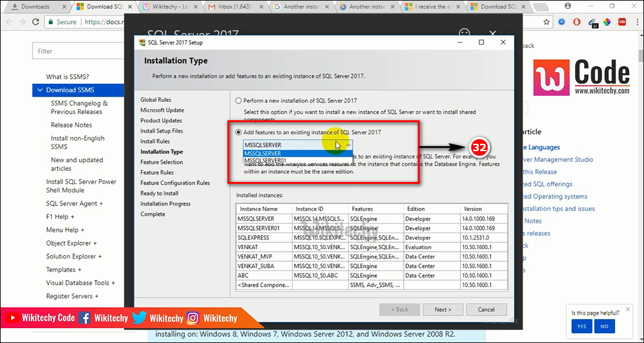This screenshot has width=644, height=343.
Task: Click the YouTube icon for Wikitechy Code
Action: tap(12, 318)
